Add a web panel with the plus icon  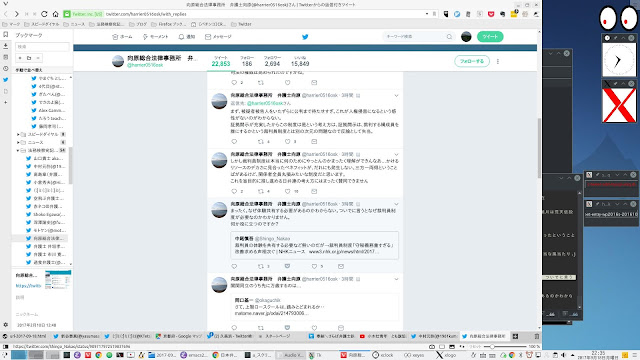6,102
